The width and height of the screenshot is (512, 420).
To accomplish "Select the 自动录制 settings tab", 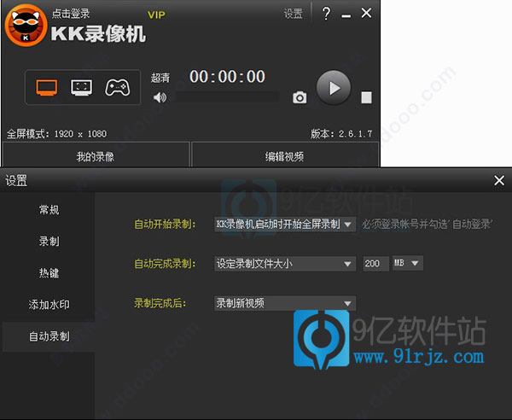I will point(49,336).
